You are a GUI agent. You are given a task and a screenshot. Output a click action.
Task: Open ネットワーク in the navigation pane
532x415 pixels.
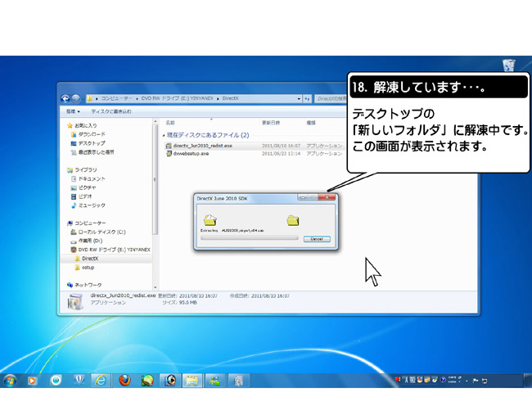click(84, 285)
